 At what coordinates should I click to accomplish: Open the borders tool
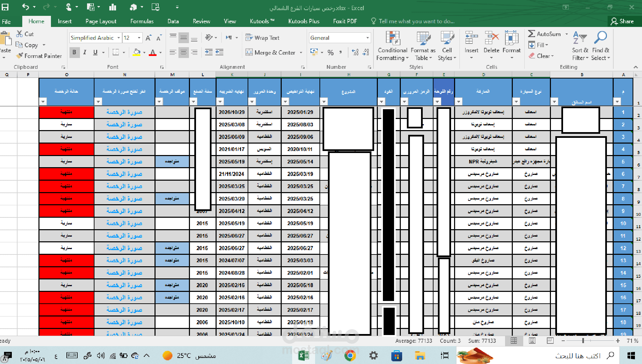point(116,52)
